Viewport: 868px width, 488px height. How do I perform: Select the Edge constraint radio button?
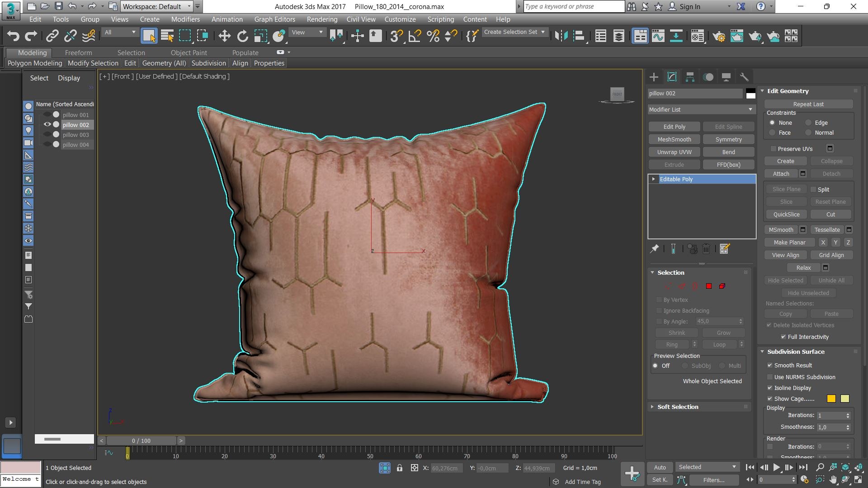pyautogui.click(x=808, y=122)
